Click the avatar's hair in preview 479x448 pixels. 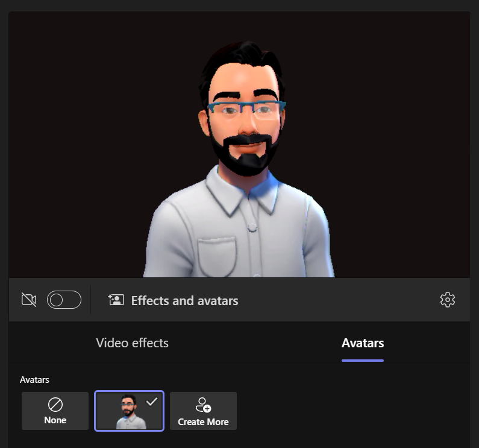click(x=241, y=60)
